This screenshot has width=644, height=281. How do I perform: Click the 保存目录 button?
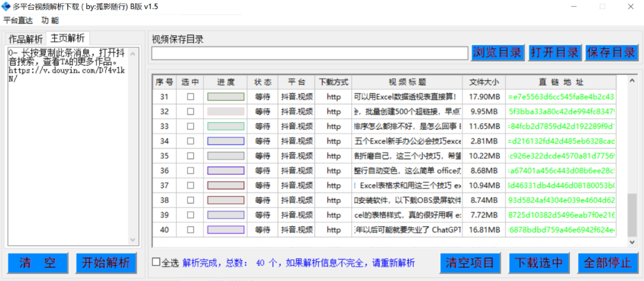coord(611,53)
